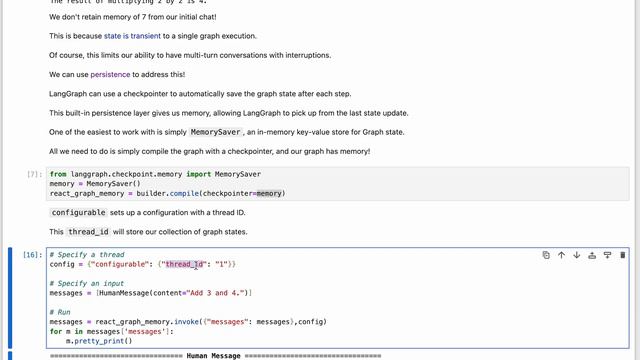Screen dimensions: 640x360
Task: Click "This built-in persistence layer" sentence
Action: (x=229, y=113)
